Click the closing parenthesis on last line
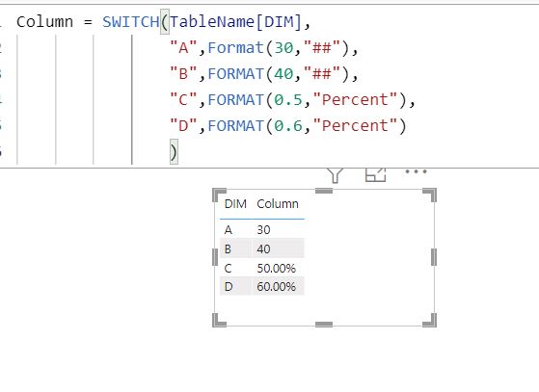The height and width of the screenshot is (392, 539). tap(174, 152)
